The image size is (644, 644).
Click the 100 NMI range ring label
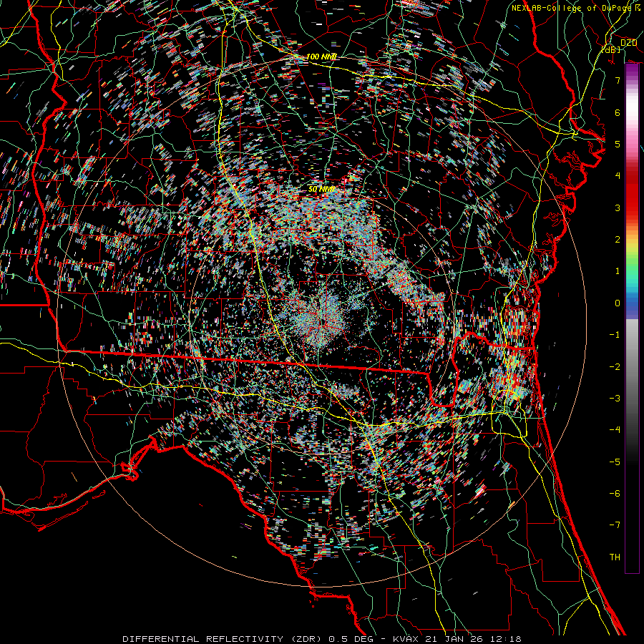322,57
